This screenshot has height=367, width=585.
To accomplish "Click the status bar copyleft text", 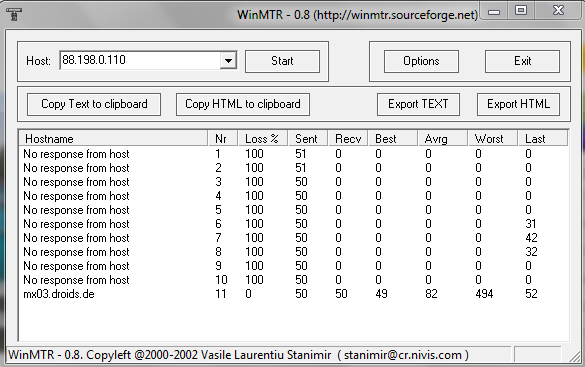I will click(x=238, y=355).
